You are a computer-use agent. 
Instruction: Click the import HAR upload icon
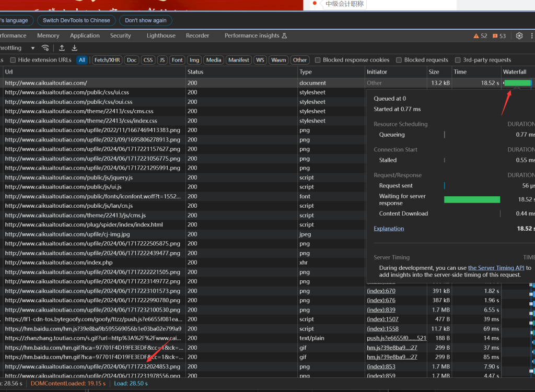point(62,48)
